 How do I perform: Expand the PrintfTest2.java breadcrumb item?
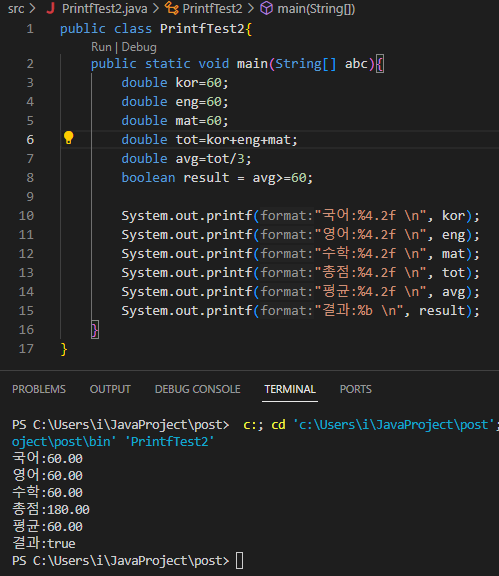tap(104, 8)
